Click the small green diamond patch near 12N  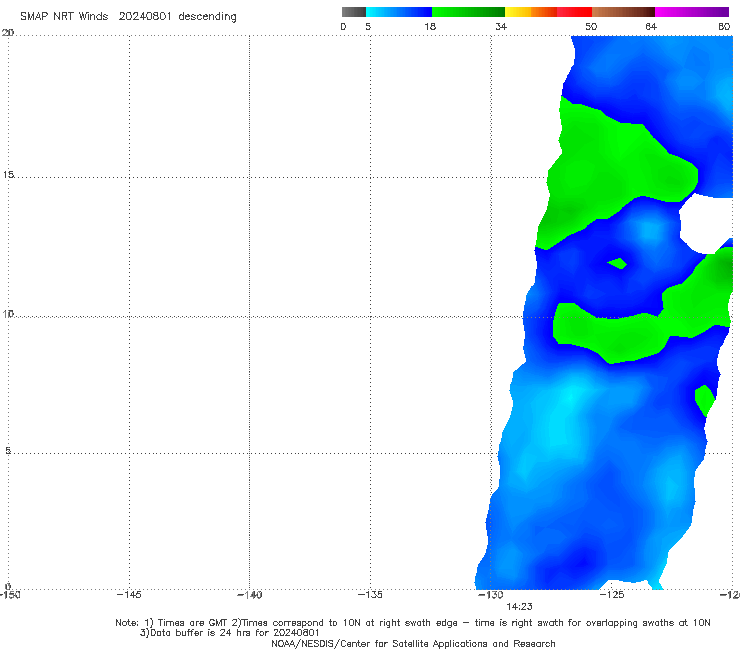[617, 263]
